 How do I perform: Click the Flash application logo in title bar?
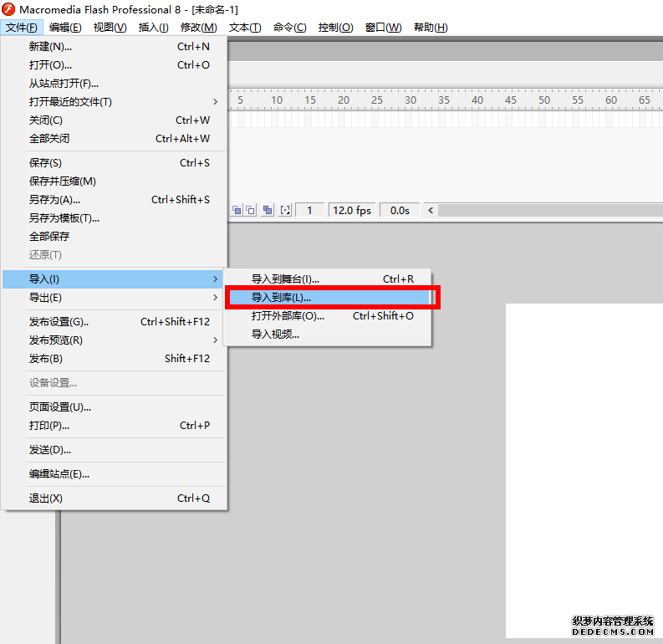click(x=9, y=9)
